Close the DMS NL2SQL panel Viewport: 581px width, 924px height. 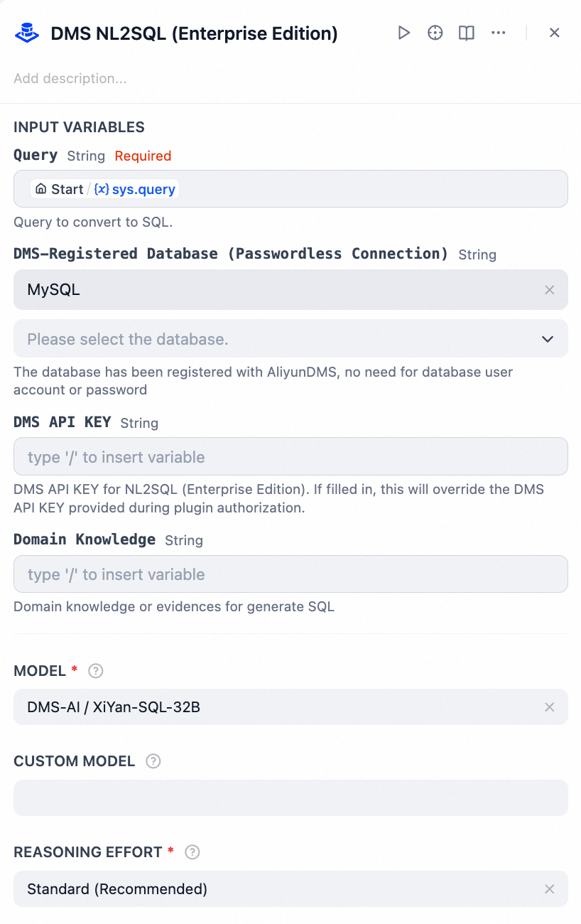pos(555,33)
